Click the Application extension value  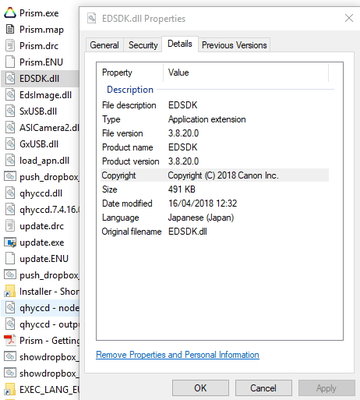(207, 119)
